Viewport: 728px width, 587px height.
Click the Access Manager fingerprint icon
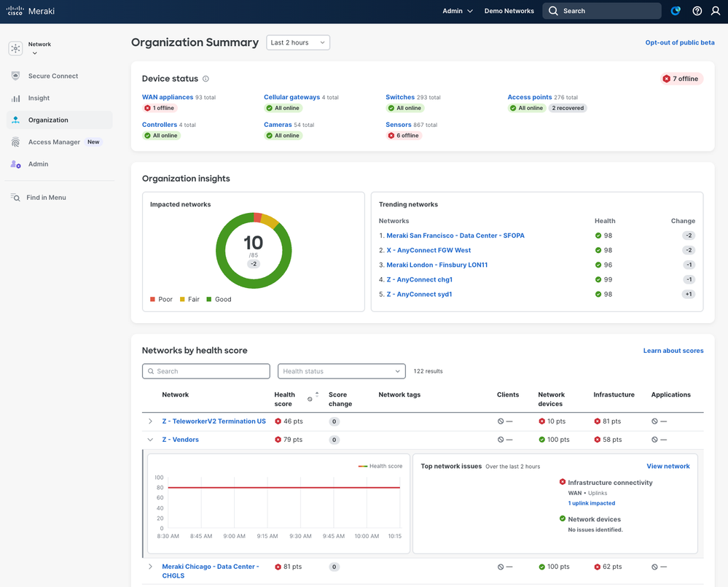pos(16,142)
